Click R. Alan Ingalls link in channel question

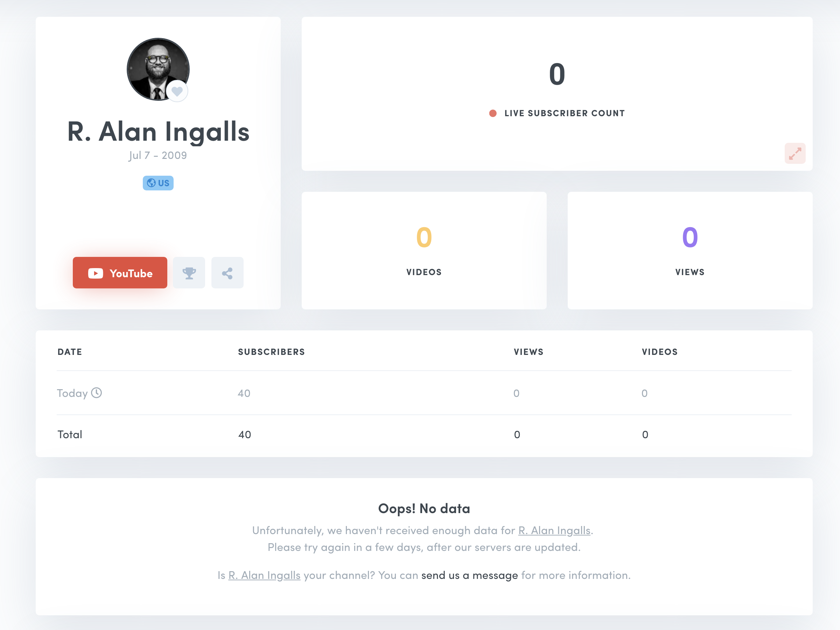click(264, 575)
